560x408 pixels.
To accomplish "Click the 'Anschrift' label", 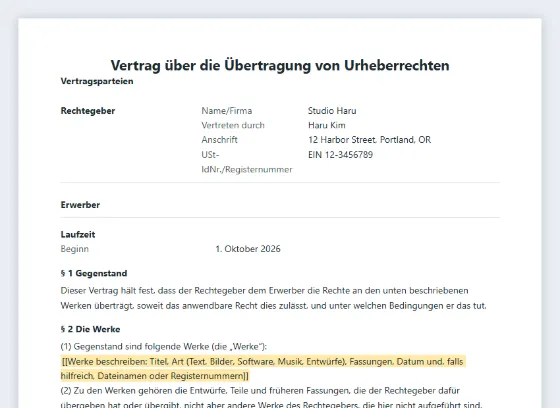I will pos(219,140).
